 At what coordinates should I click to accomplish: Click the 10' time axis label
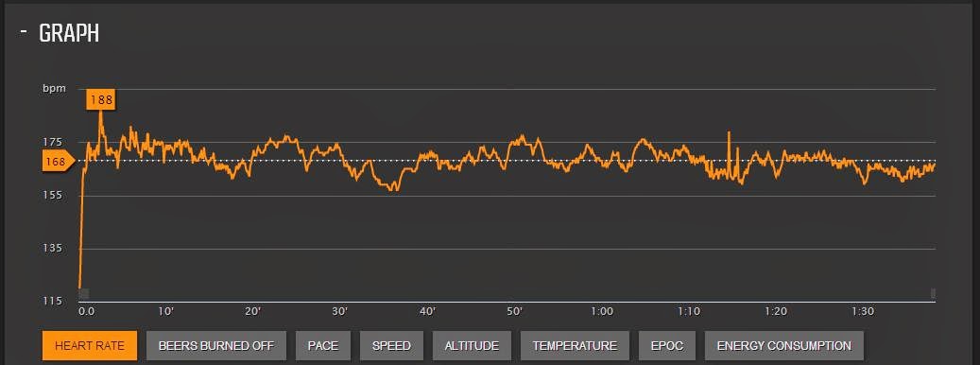[165, 311]
